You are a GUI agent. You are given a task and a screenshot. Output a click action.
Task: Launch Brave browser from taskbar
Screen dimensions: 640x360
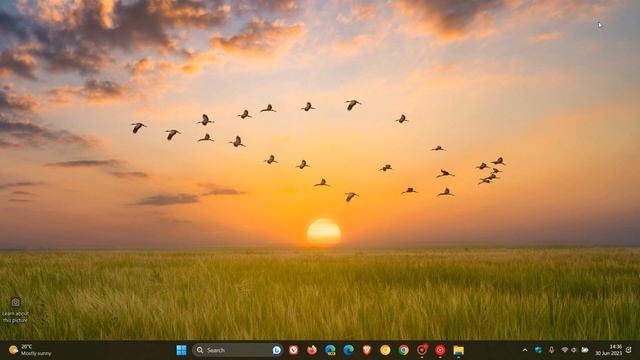[x=367, y=350]
